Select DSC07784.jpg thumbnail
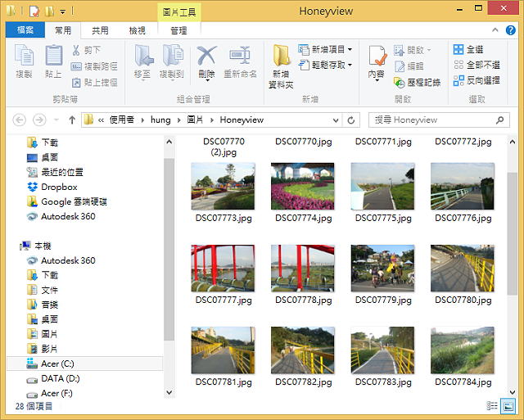Image resolution: width=524 pixels, height=420 pixels. (x=463, y=350)
